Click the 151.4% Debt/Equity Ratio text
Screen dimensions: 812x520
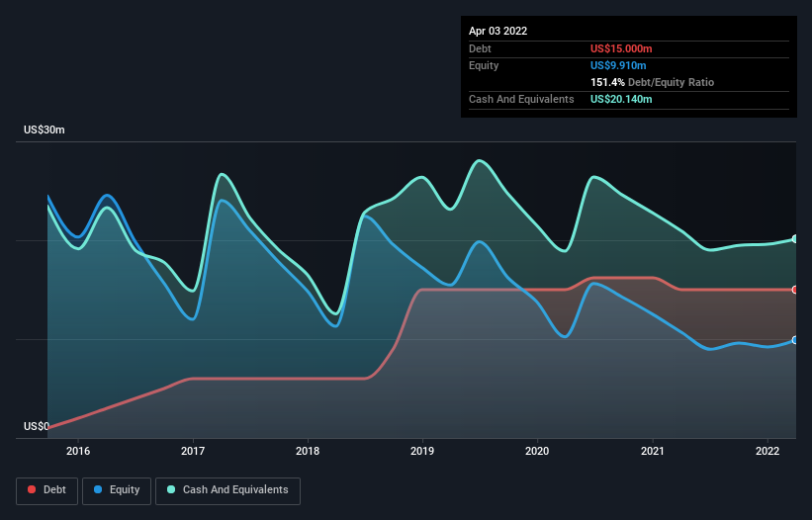pyautogui.click(x=652, y=82)
